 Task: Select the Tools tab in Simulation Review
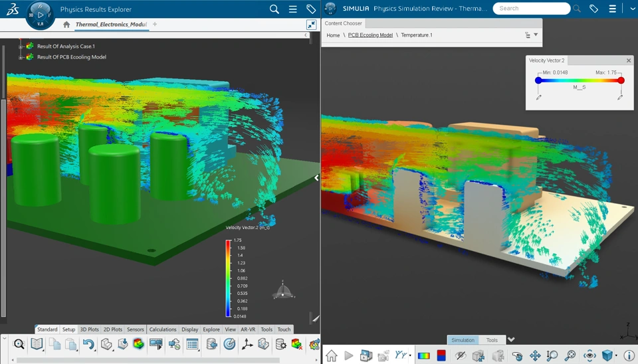tap(492, 340)
